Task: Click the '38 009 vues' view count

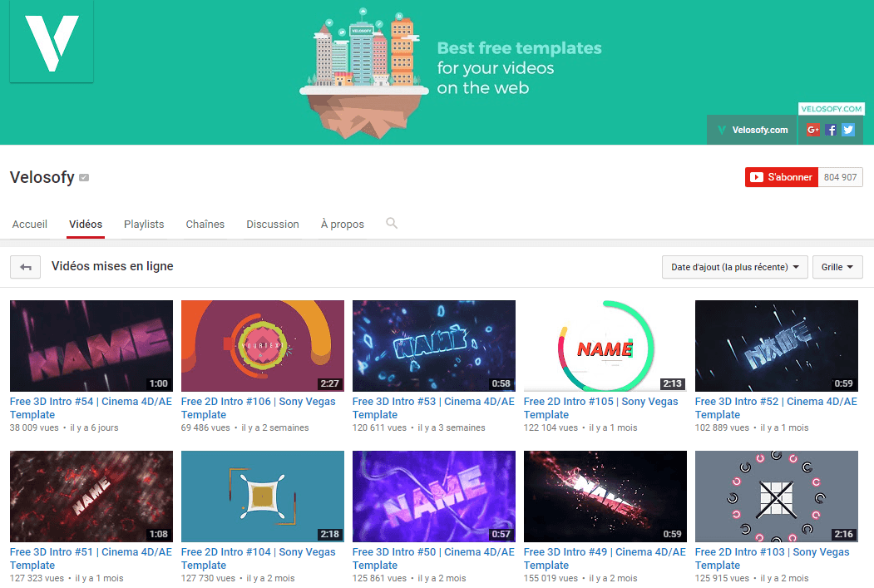Action: click(34, 427)
